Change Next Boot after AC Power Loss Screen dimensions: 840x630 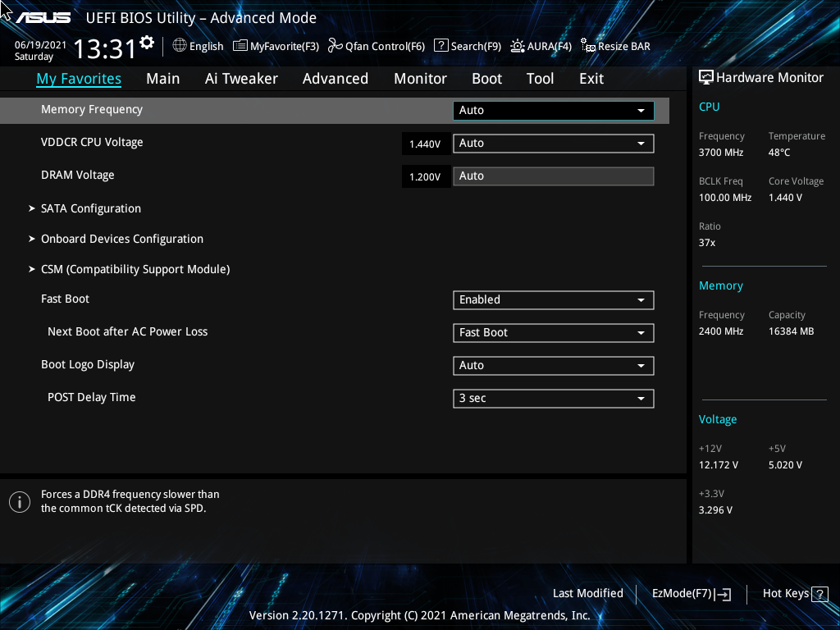click(553, 332)
